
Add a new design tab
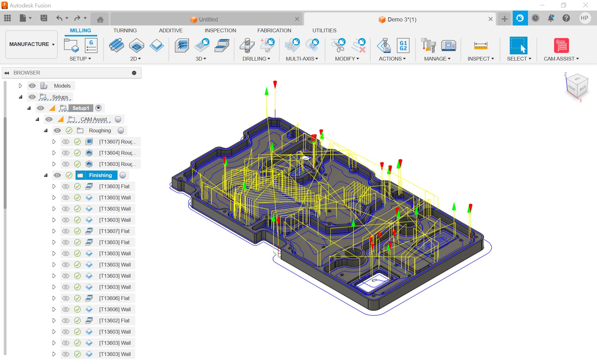504,19
